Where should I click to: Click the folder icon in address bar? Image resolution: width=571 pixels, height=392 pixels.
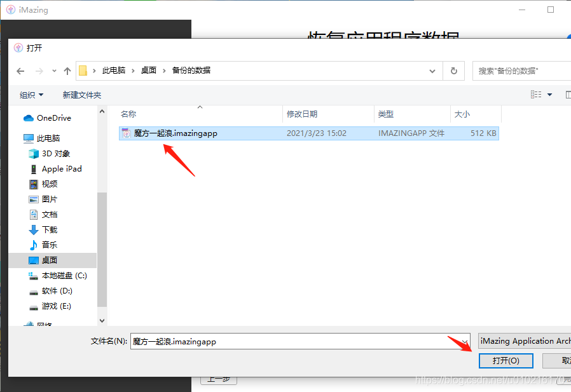tap(83, 71)
